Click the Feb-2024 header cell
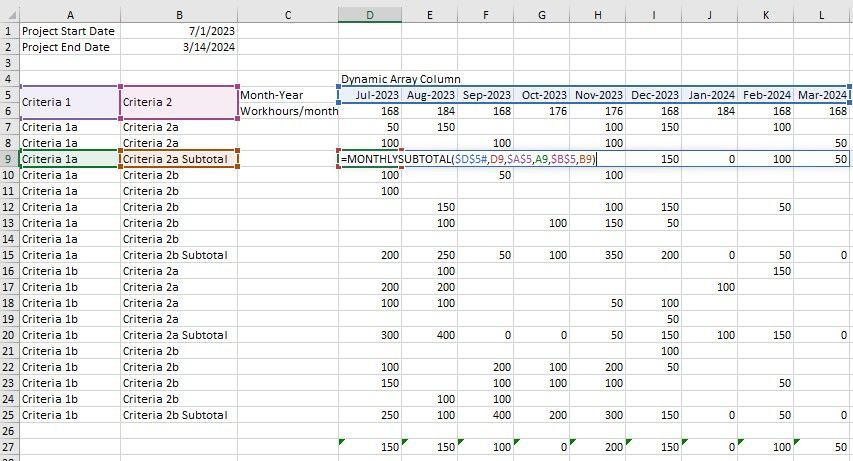 [x=766, y=95]
